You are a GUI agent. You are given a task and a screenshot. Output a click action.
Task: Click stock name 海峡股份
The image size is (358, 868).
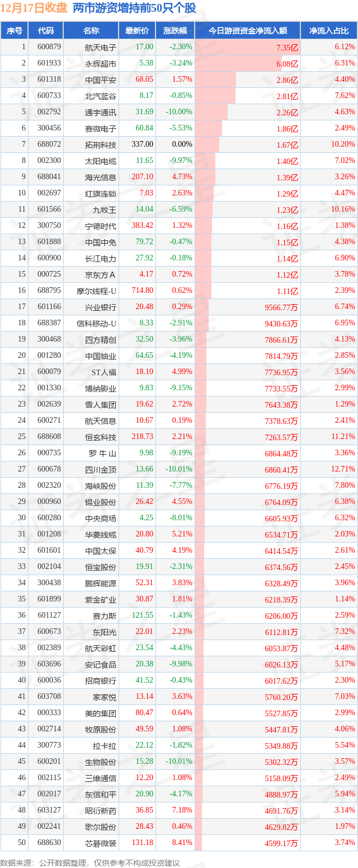point(101,486)
